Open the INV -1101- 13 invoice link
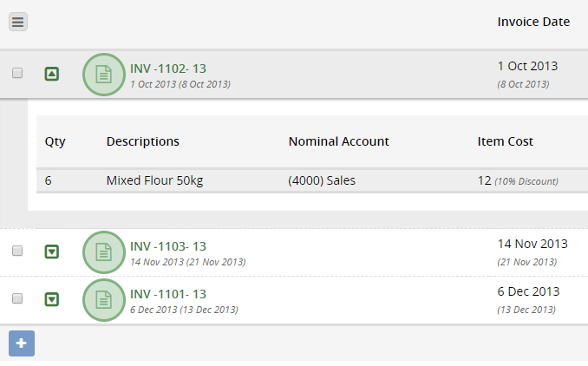Image resolution: width=588 pixels, height=366 pixels. click(168, 294)
